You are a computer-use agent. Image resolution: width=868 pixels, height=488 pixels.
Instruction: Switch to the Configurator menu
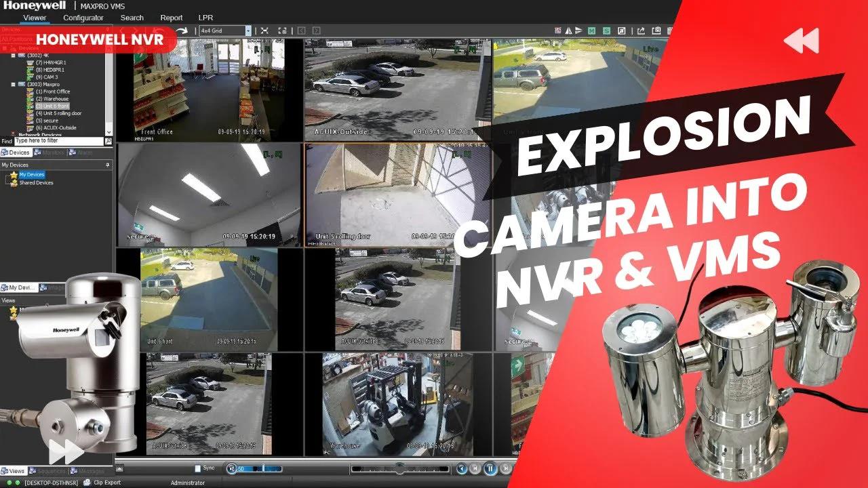pyautogui.click(x=83, y=18)
